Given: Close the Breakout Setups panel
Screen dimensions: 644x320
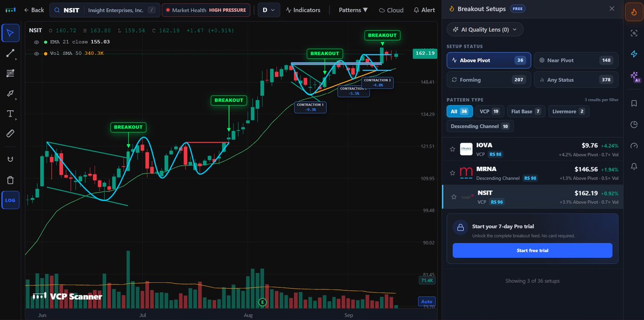Looking at the screenshot, I should pos(612,9).
